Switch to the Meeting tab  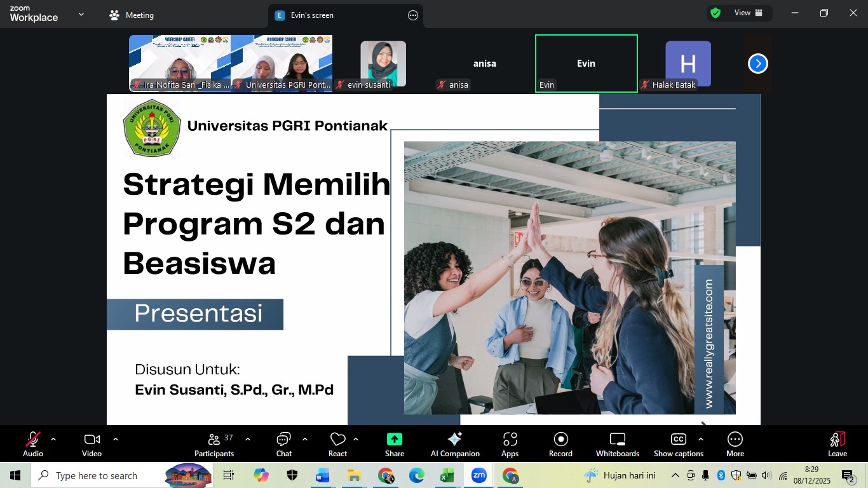[132, 15]
